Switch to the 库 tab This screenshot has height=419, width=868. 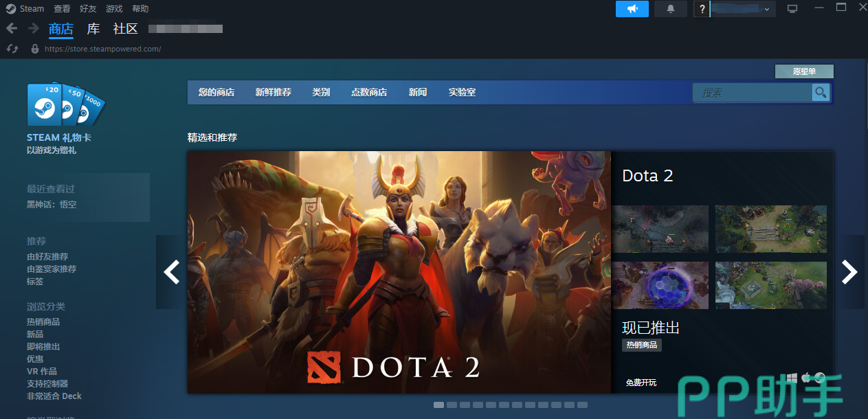pos(93,29)
